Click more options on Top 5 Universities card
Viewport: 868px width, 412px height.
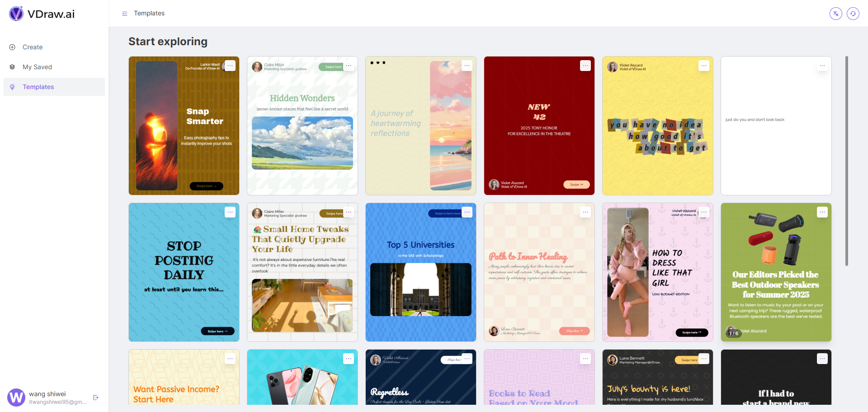coord(467,212)
